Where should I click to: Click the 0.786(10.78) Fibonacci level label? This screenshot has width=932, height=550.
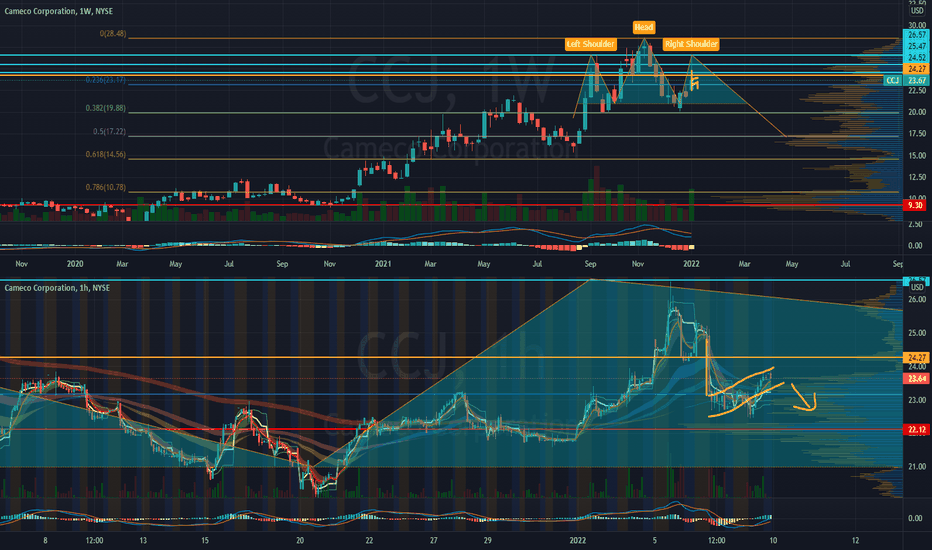tap(105, 187)
